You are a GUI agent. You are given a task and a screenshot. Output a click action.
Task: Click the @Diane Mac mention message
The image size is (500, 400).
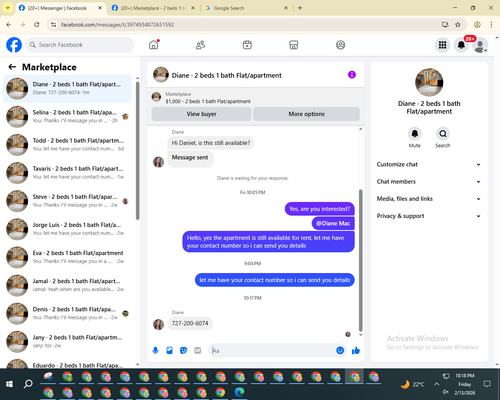333,223
